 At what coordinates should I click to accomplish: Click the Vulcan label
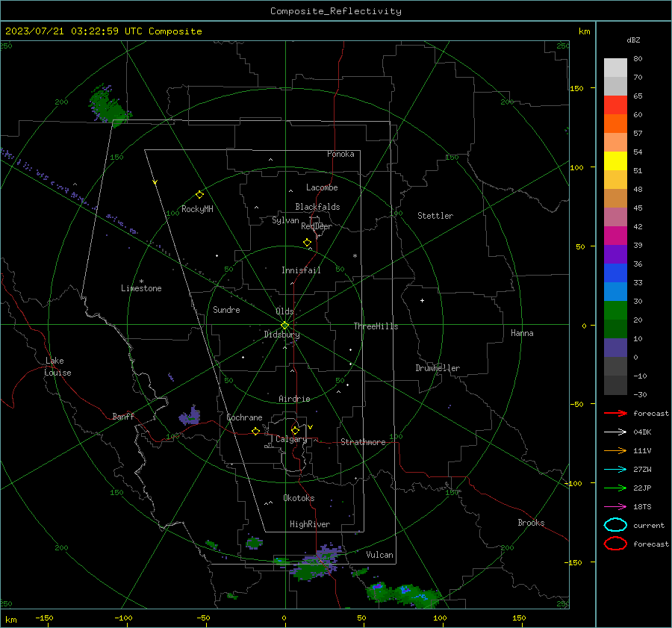[379, 555]
